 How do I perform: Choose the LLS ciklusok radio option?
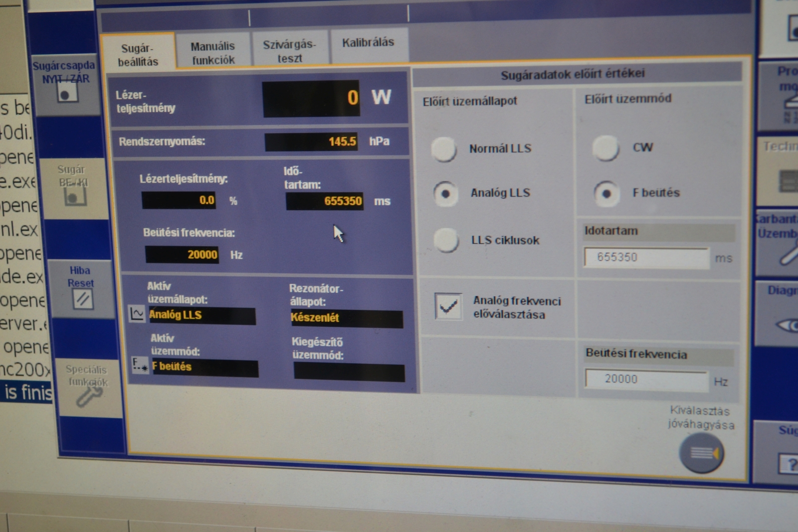[x=446, y=240]
